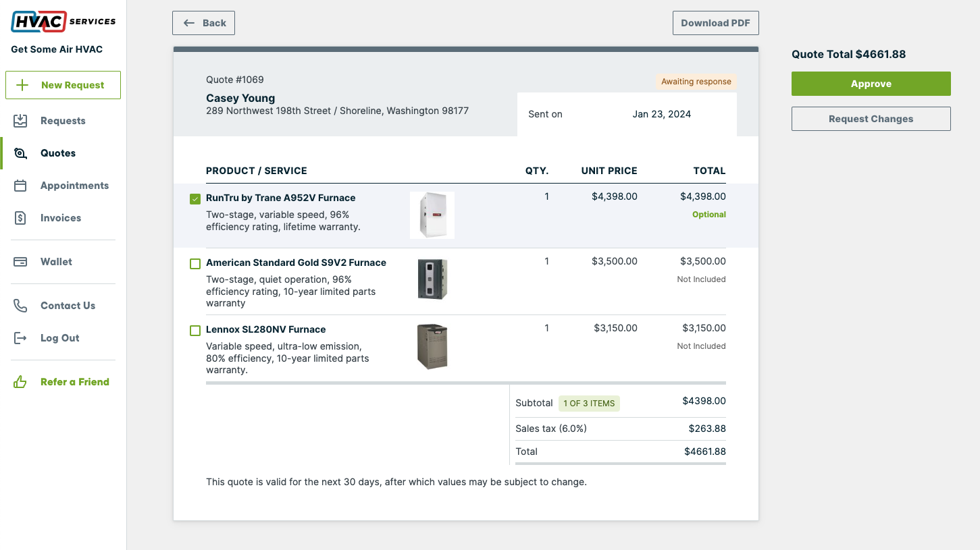Download the quote as PDF
Screen dimensions: 980x550
716,23
